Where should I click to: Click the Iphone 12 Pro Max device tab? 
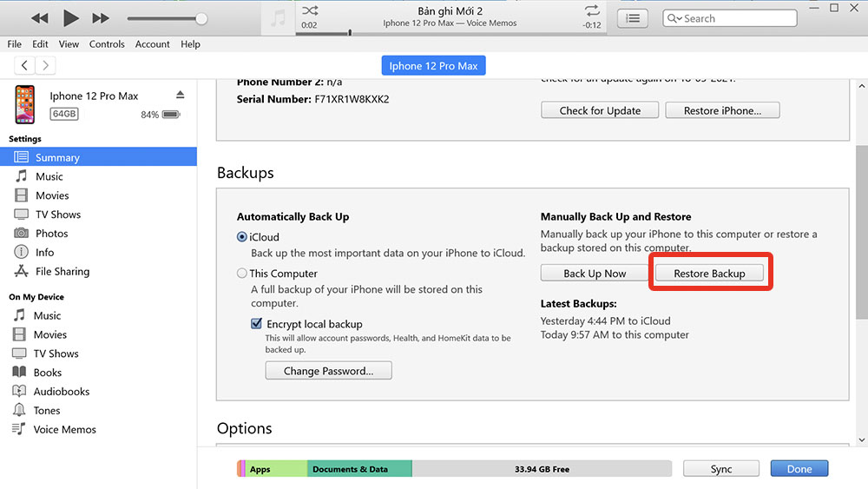click(433, 65)
